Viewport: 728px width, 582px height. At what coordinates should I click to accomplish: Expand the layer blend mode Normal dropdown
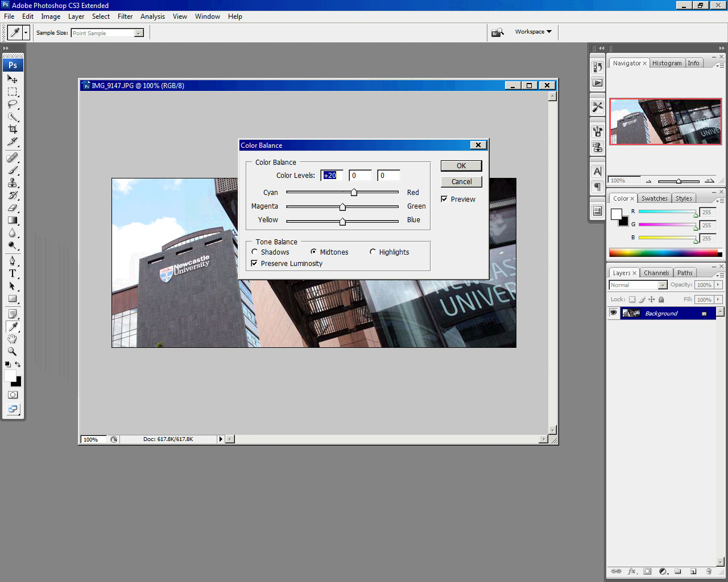(662, 285)
